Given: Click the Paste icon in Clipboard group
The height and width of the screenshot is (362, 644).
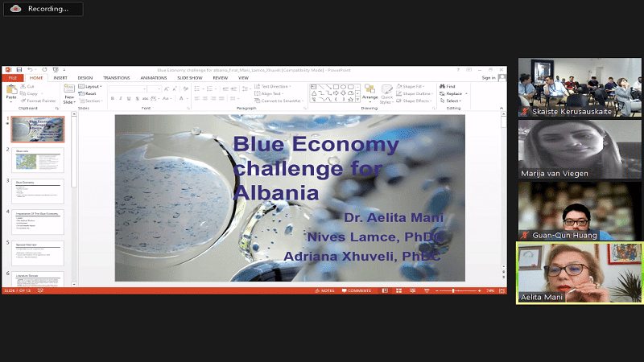Looking at the screenshot, I should click(x=10, y=91).
